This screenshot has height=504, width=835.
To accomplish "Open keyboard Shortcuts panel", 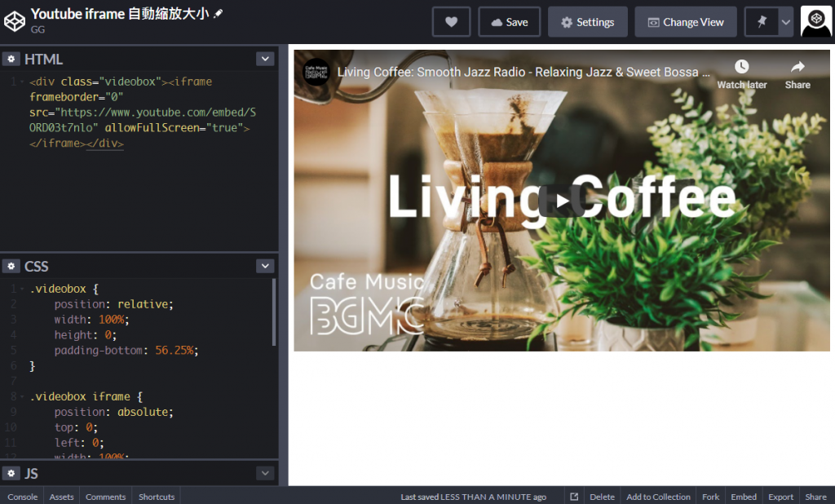I will pos(157,497).
